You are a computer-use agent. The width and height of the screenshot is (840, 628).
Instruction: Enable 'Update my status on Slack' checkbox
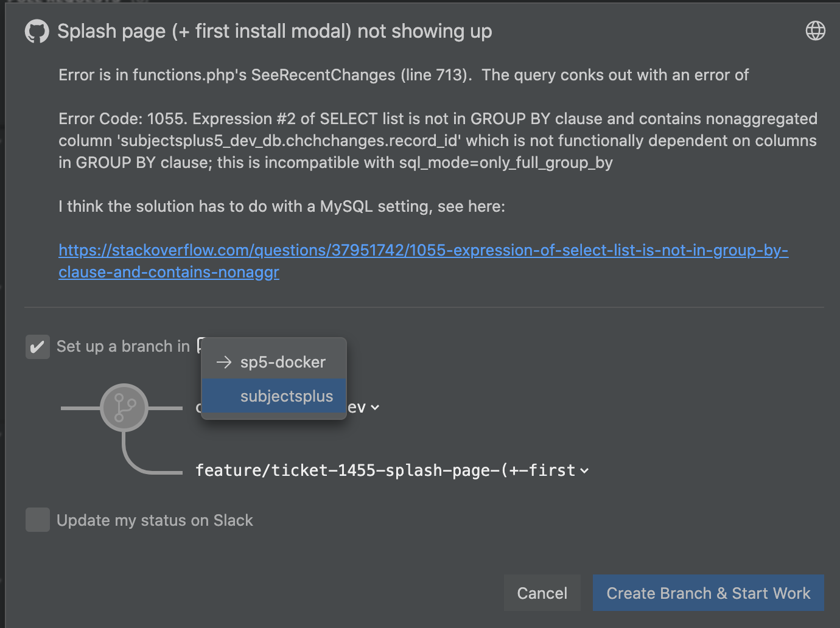[x=38, y=520]
